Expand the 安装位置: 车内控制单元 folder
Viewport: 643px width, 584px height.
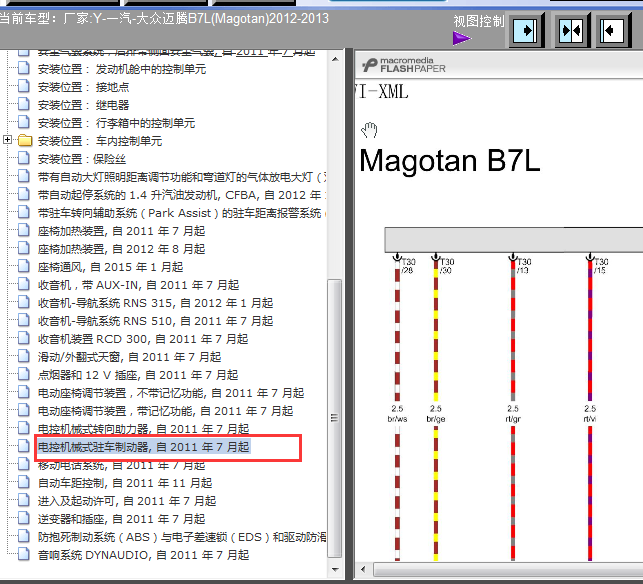pos(7,140)
